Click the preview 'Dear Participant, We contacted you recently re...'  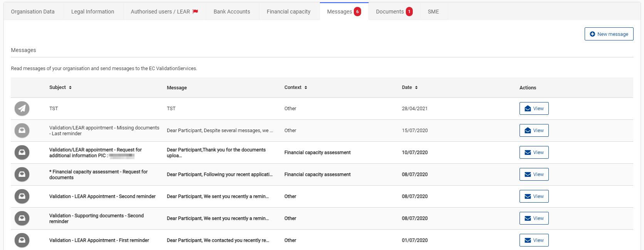pos(218,240)
